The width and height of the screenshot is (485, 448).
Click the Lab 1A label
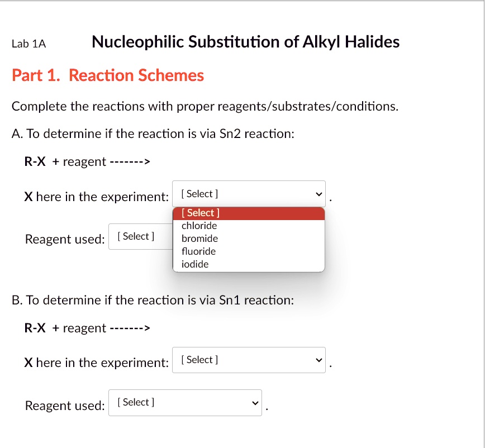click(29, 43)
